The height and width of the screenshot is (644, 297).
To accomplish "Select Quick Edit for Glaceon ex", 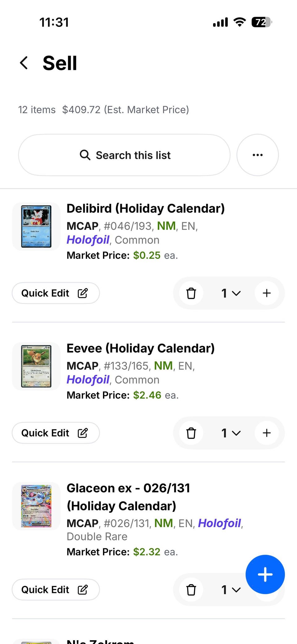I will (56, 590).
